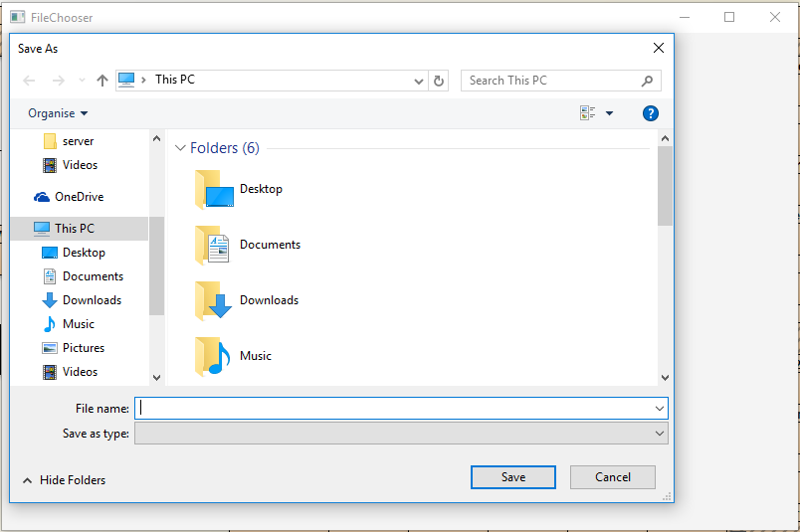Image resolution: width=800 pixels, height=532 pixels.
Task: Click the FileChooser window app icon
Action: [17, 17]
